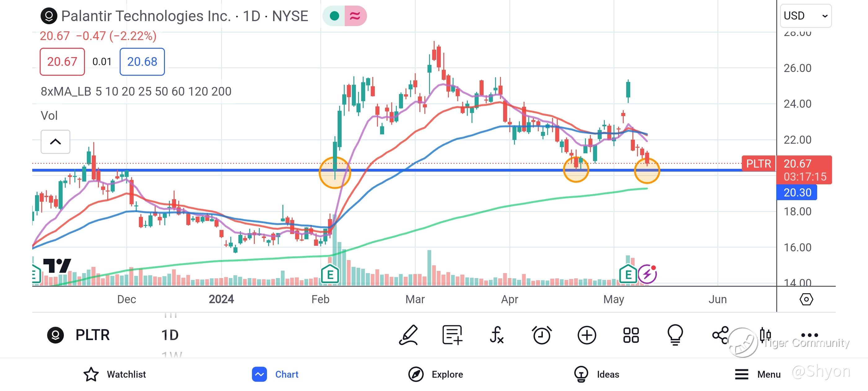Viewport: 868px width, 391px height.
Task: Open the indicators fx icon
Action: click(x=497, y=335)
